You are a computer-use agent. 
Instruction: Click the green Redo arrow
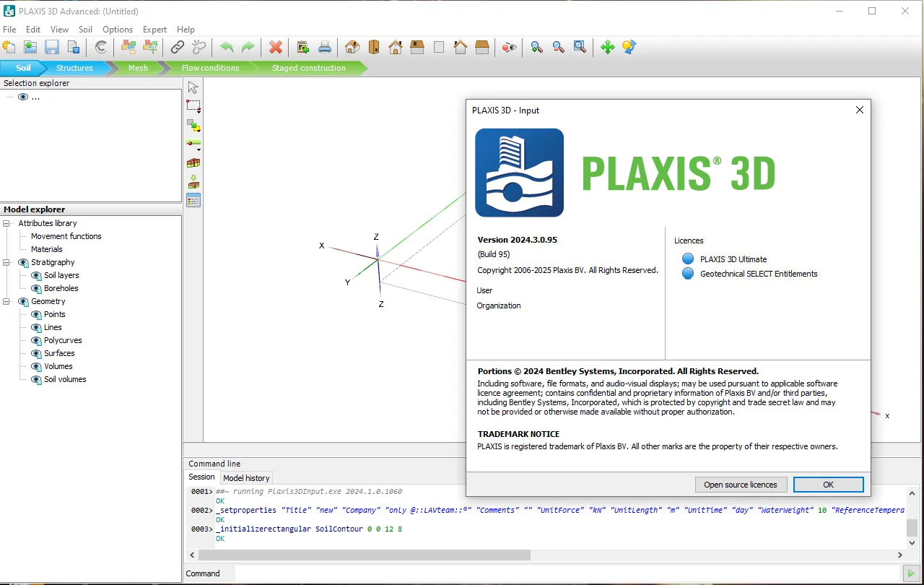248,47
